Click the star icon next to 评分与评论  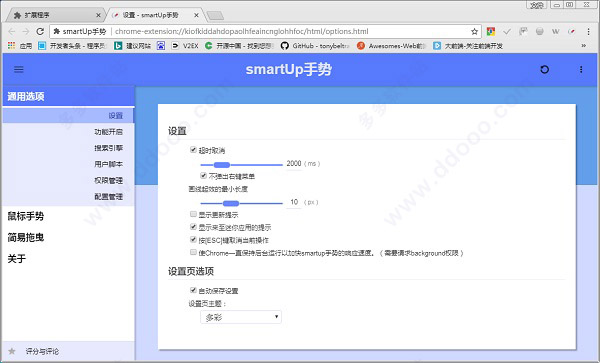12,351
